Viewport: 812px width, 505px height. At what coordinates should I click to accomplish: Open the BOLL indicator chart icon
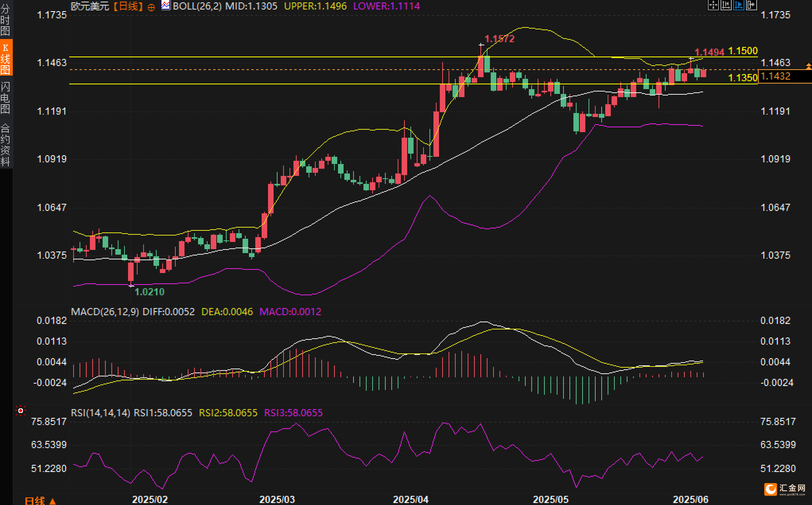(x=165, y=5)
